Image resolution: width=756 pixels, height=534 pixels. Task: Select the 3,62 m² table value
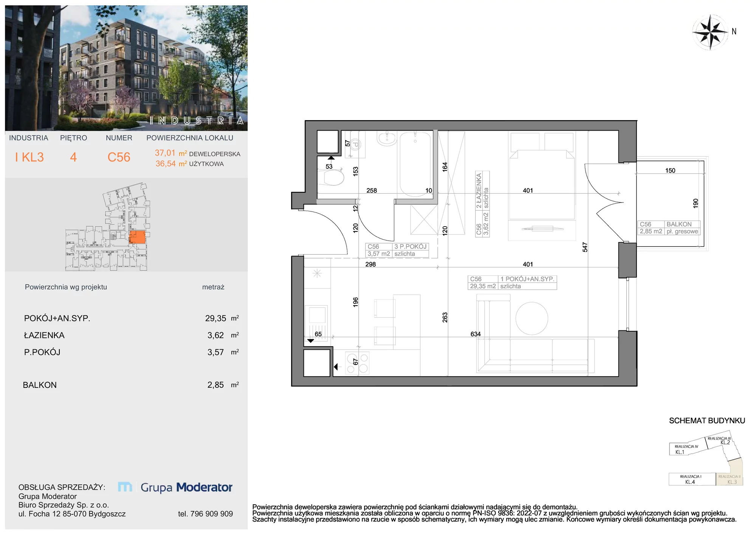point(223,335)
